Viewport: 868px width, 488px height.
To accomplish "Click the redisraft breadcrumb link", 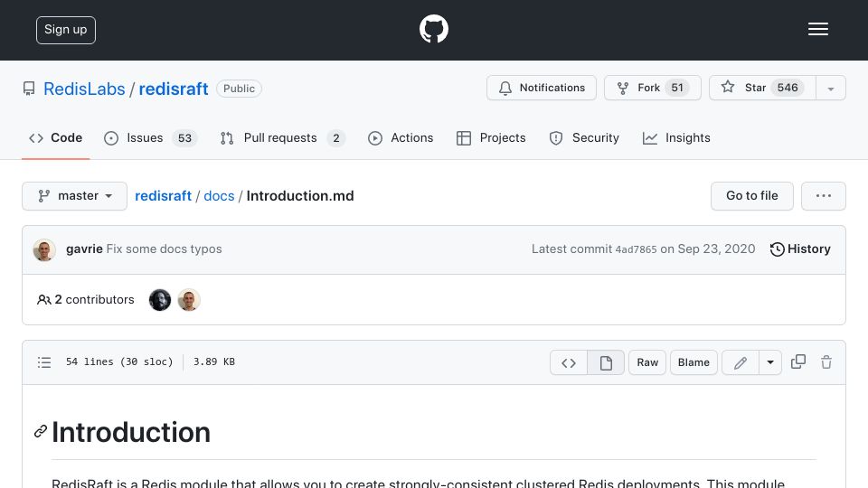I will coord(164,196).
